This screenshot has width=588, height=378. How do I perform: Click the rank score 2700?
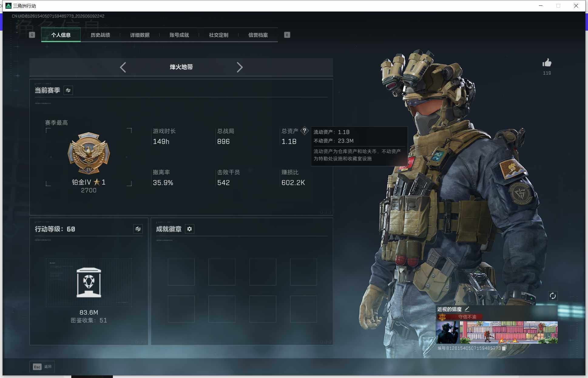[89, 190]
